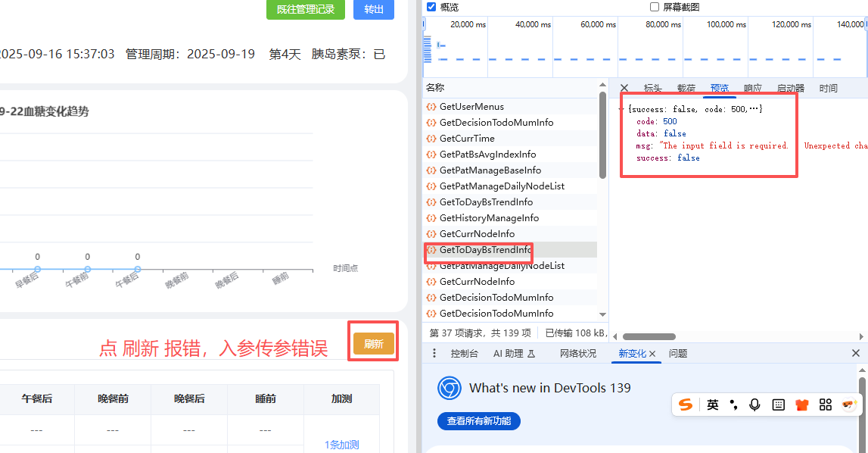Viewport: 868px width, 453px height.
Task: Open the 控制台 console drawer tab
Action: point(464,353)
